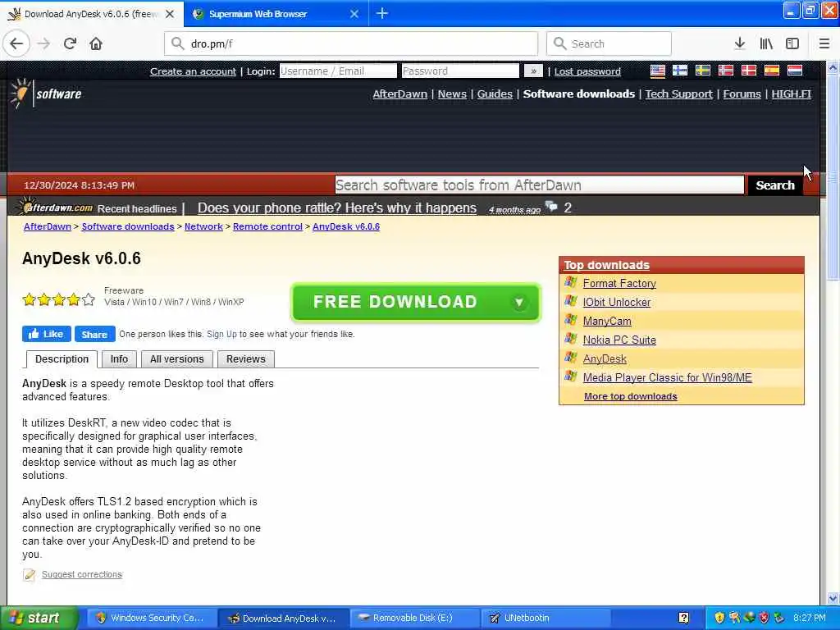Click the green FREE DOWNLOAD button
The image size is (840, 630).
tap(415, 302)
